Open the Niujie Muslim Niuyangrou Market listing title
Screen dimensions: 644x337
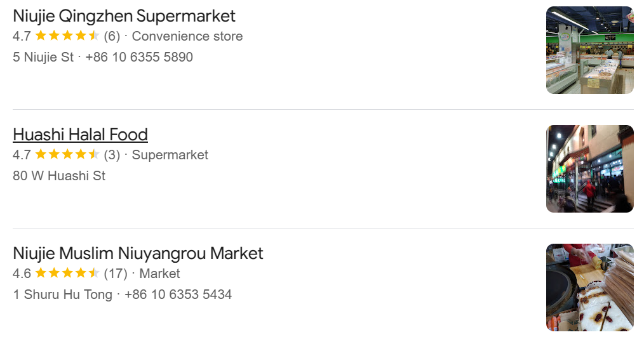(138, 253)
